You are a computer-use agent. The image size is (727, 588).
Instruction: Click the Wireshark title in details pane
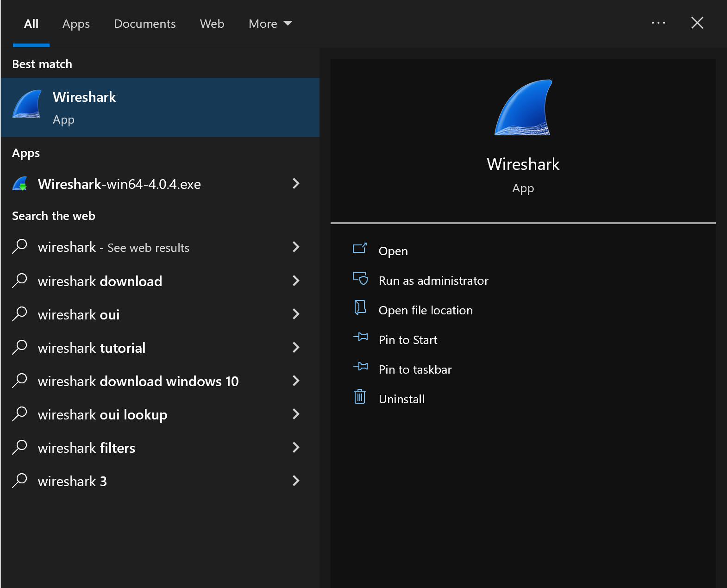[523, 164]
